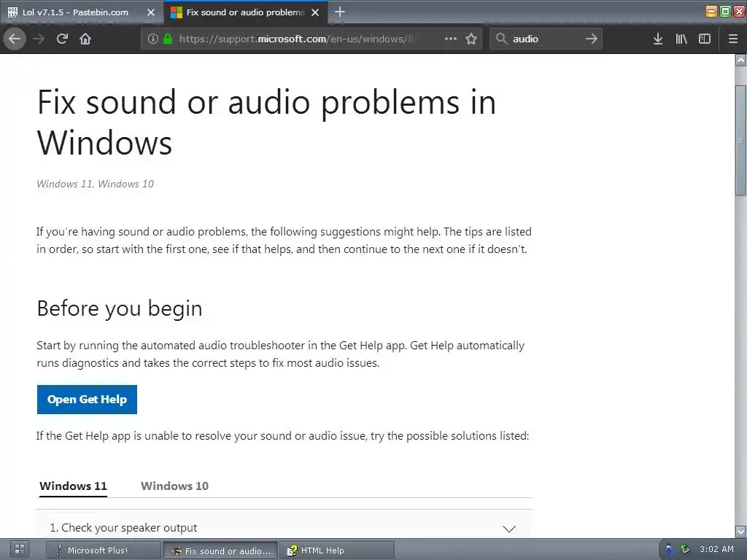Viewport: 747px width, 560px height.
Task: Click the scrollbar up arrow
Action: point(741,60)
